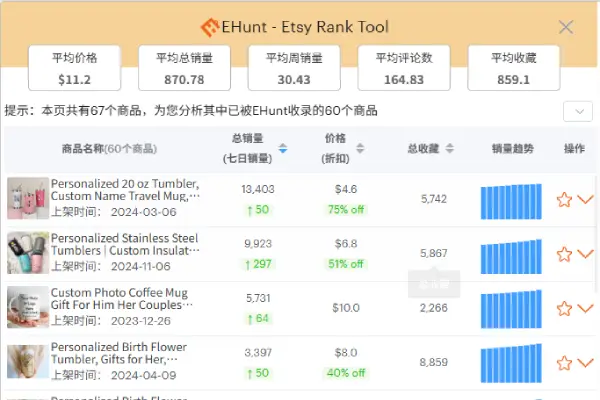The image size is (600, 400).
Task: Open Birth Flower Tumbler Gifts for Her thumbnail
Action: pos(28,362)
